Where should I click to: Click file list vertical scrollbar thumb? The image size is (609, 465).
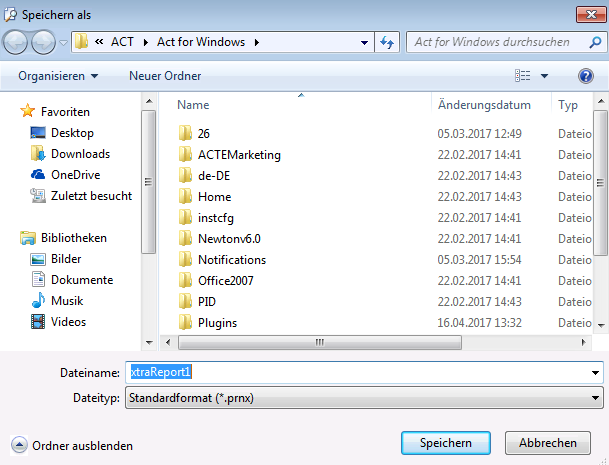[x=601, y=183]
